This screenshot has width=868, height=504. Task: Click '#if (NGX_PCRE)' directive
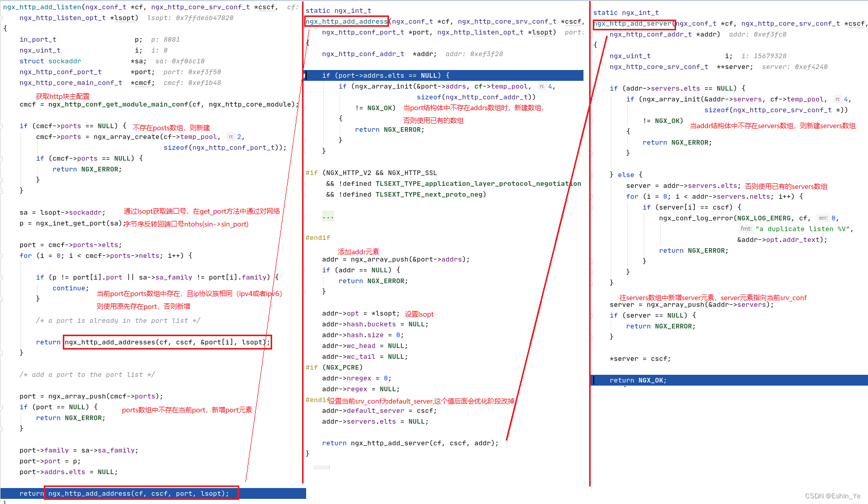click(334, 368)
